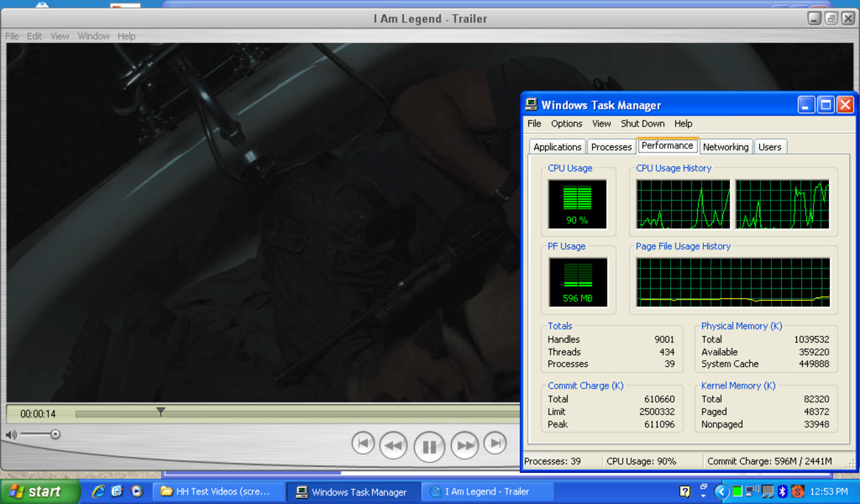Click the red-orange tray icon beside the clock
This screenshot has height=504, width=860.
(797, 491)
